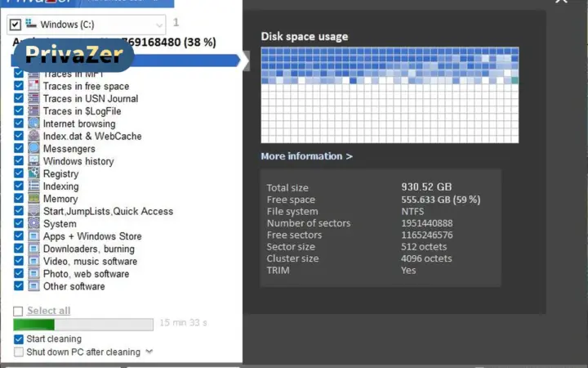
Task: Check the Select all checkbox
Action: [x=18, y=312]
